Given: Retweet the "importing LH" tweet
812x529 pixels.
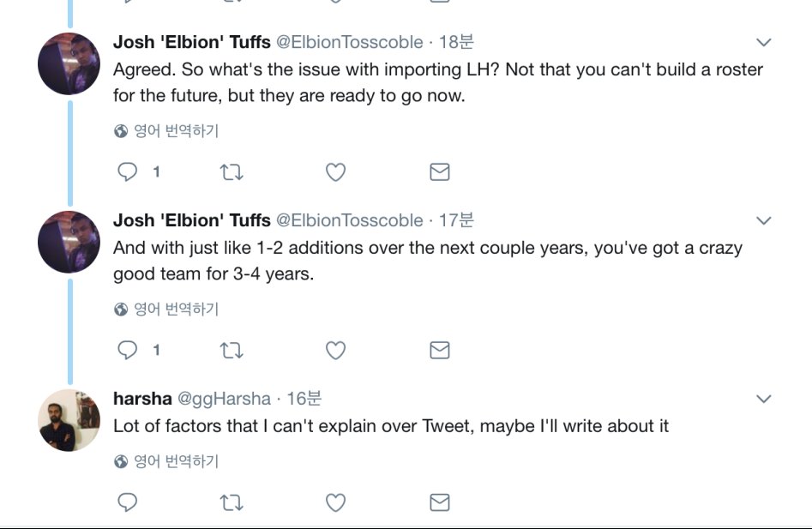Looking at the screenshot, I should click(x=232, y=172).
